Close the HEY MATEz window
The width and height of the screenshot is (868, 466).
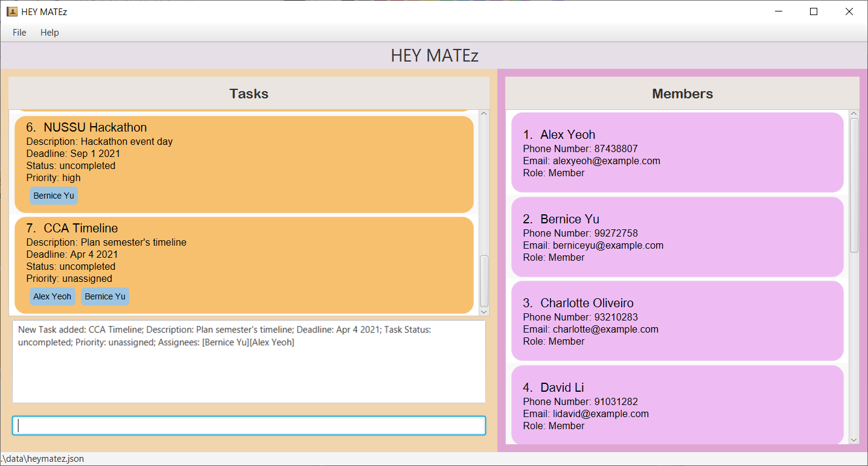849,11
